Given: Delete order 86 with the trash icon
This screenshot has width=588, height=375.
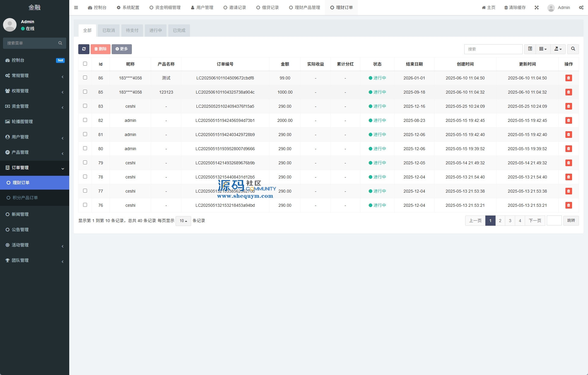Looking at the screenshot, I should pos(568,78).
